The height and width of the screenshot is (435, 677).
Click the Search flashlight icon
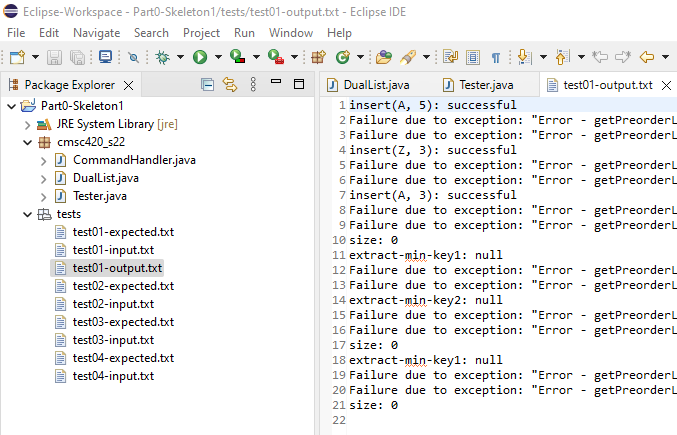[408, 57]
